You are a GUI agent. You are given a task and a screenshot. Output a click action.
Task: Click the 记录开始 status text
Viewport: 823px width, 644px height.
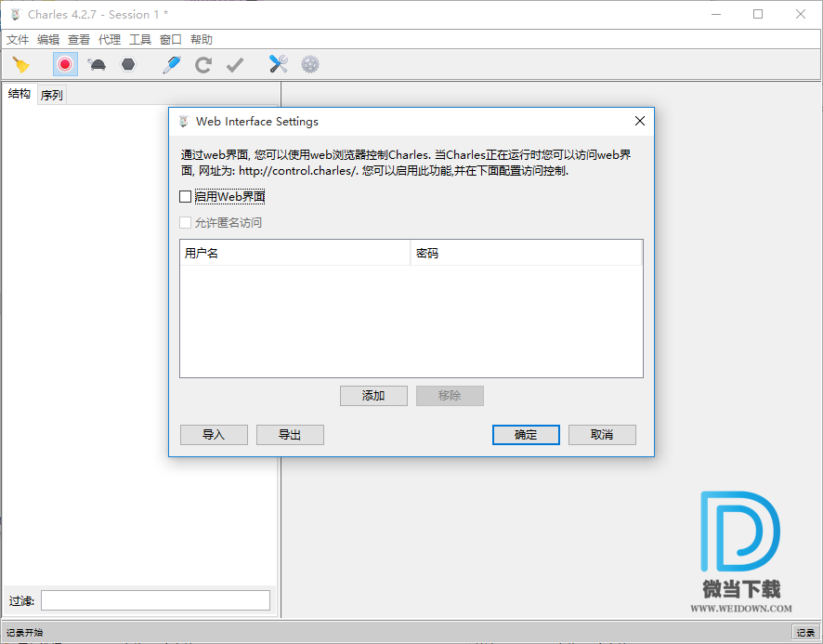click(25, 633)
